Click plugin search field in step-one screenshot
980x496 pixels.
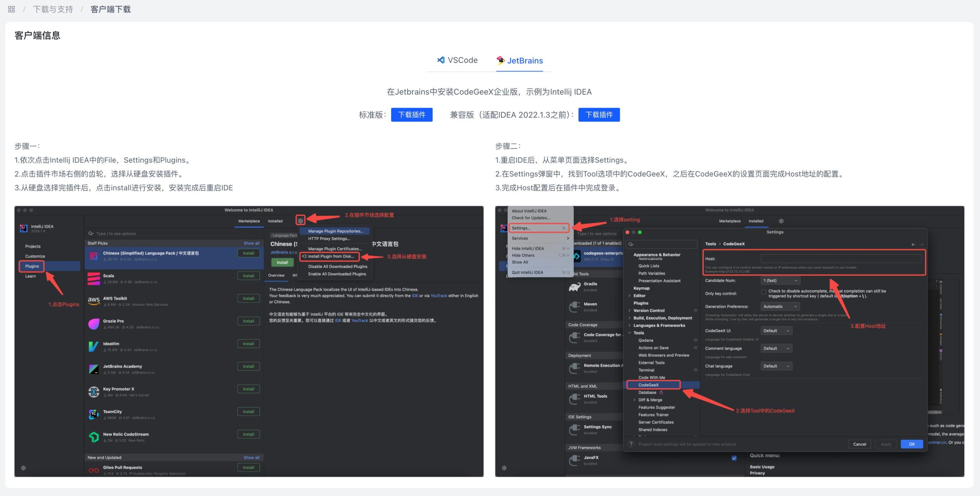coord(174,233)
